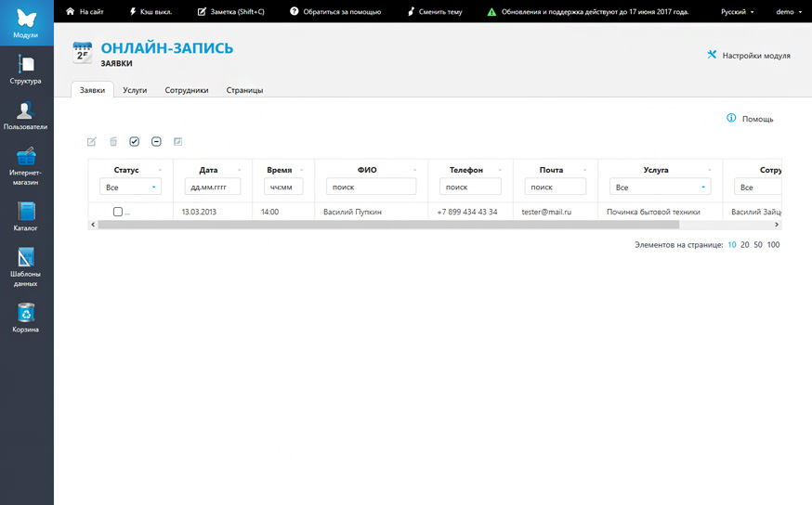
Task: Click the 14:00 time cell
Action: click(x=269, y=212)
